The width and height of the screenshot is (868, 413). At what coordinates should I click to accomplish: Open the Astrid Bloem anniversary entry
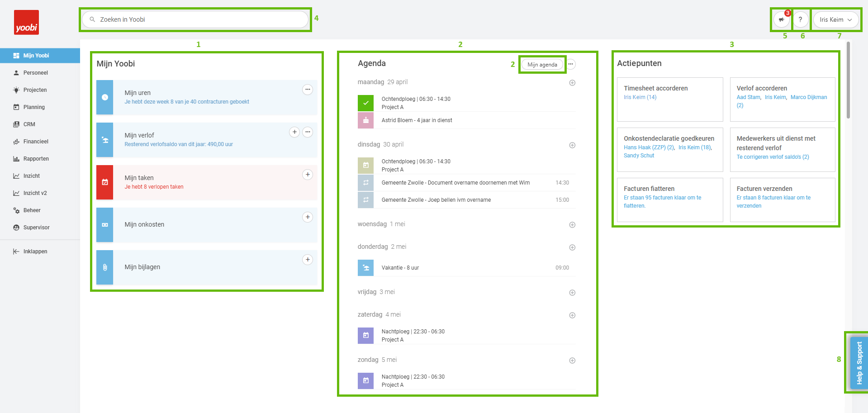click(x=466, y=120)
